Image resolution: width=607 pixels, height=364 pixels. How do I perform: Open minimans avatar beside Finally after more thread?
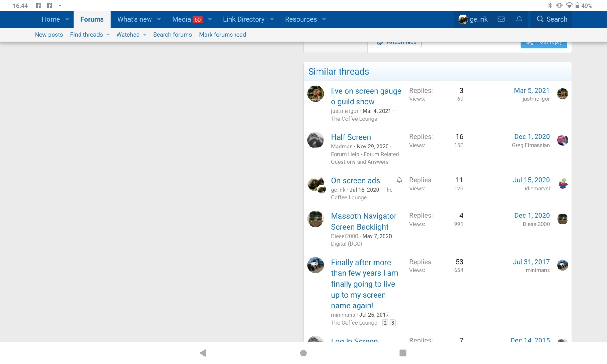coord(316,265)
